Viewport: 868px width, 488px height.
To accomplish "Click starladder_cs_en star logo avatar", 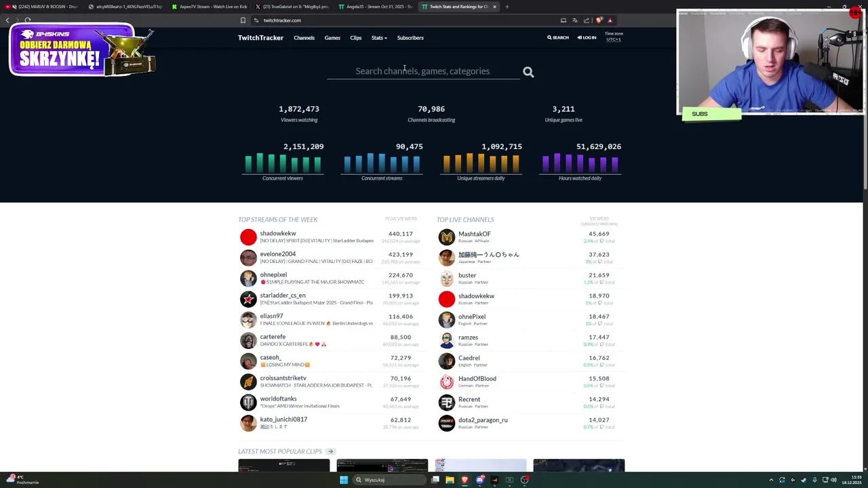I will pyautogui.click(x=248, y=299).
